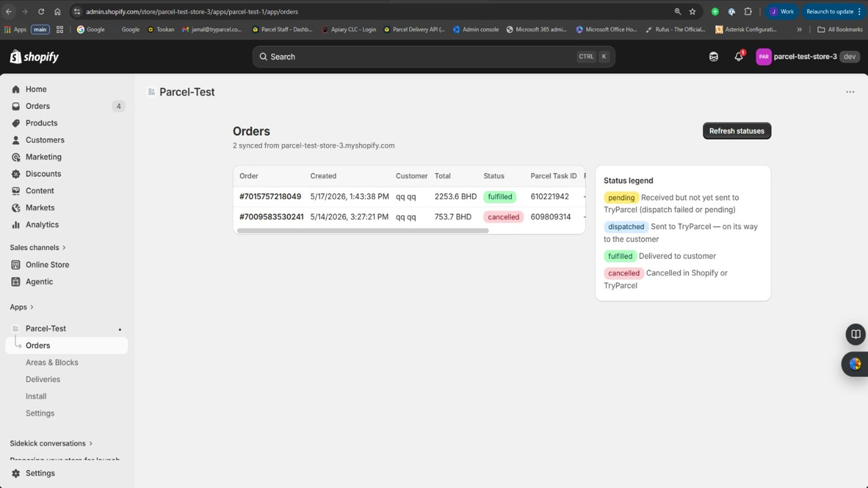Open Orders in the main sidebar
Image resolution: width=868 pixels, height=488 pixels.
tap(37, 106)
